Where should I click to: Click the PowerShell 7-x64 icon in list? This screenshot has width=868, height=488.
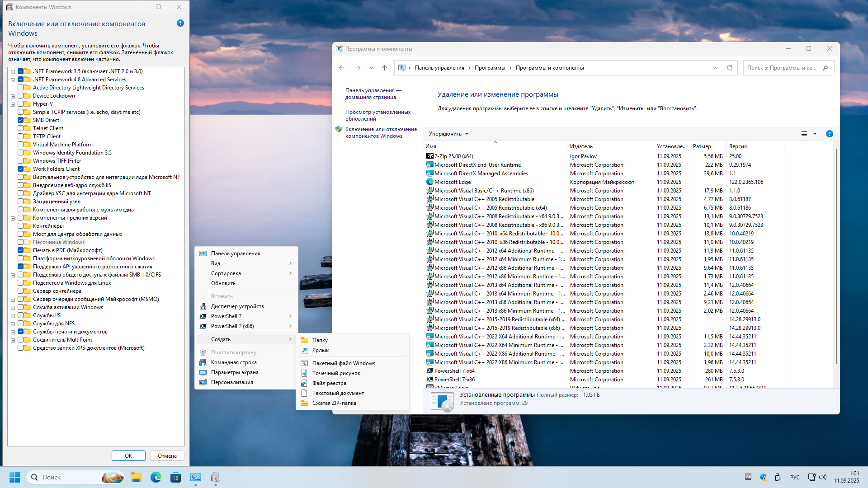429,371
